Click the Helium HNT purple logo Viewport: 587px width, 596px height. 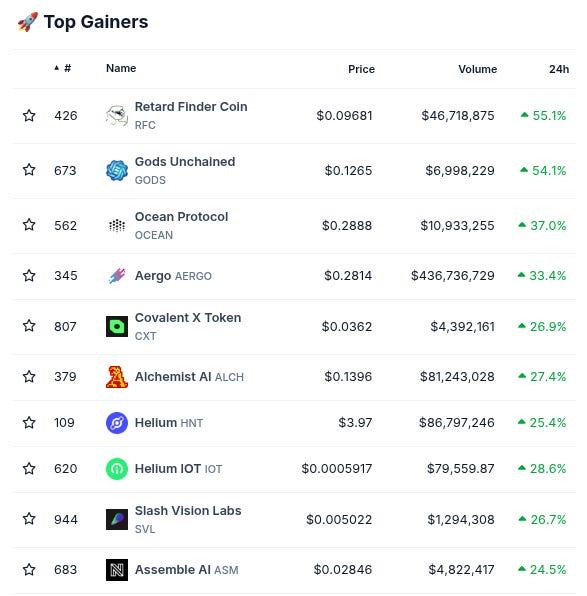pyautogui.click(x=117, y=423)
